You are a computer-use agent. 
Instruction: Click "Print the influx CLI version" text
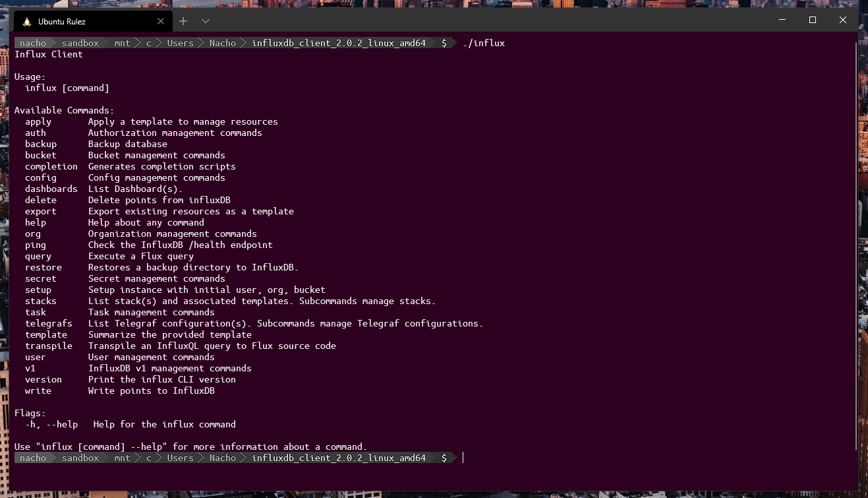(x=162, y=380)
